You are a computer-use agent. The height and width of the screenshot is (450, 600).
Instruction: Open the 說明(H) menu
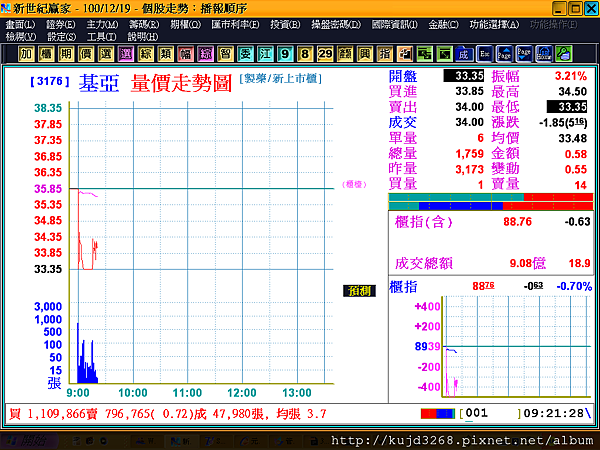(142, 37)
